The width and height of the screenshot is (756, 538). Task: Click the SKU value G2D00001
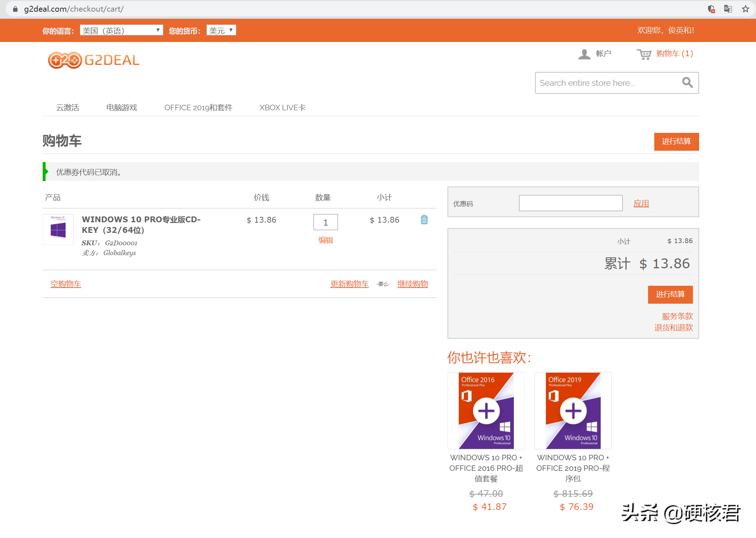pyautogui.click(x=121, y=243)
